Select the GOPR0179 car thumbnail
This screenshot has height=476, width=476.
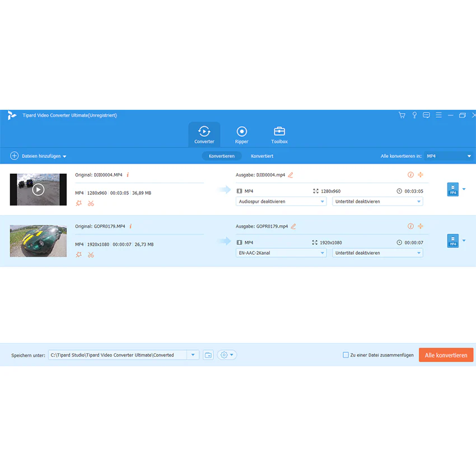point(38,241)
